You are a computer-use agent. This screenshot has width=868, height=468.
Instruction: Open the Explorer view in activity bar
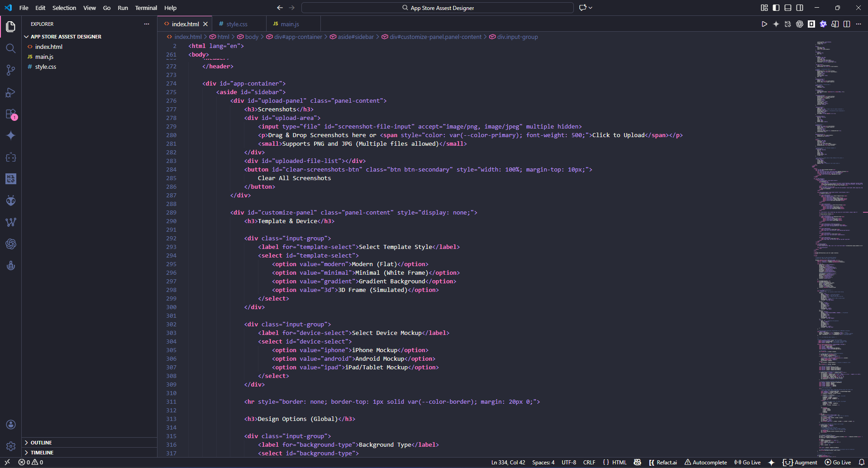pyautogui.click(x=11, y=27)
